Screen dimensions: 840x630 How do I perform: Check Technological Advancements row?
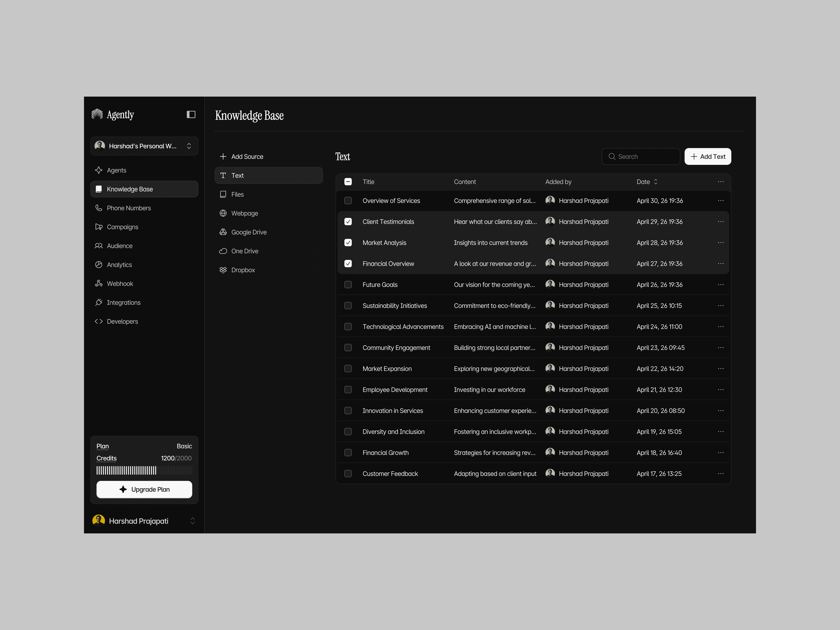(348, 327)
